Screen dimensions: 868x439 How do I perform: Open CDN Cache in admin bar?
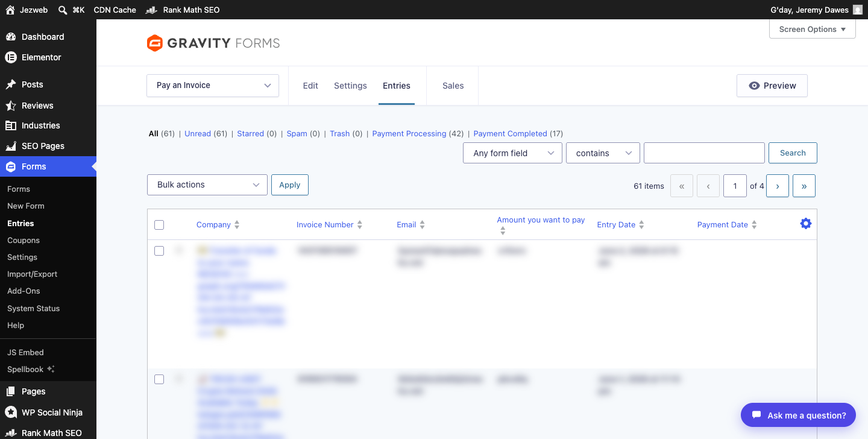(x=115, y=10)
